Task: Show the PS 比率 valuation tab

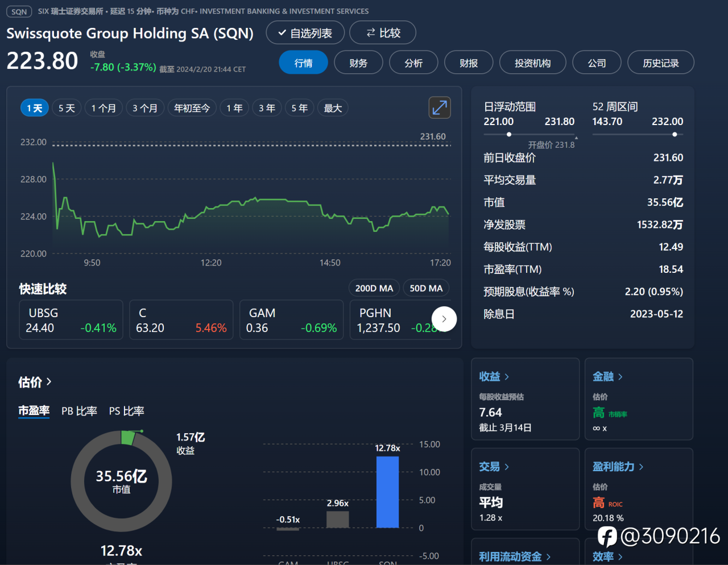Action: point(126,411)
